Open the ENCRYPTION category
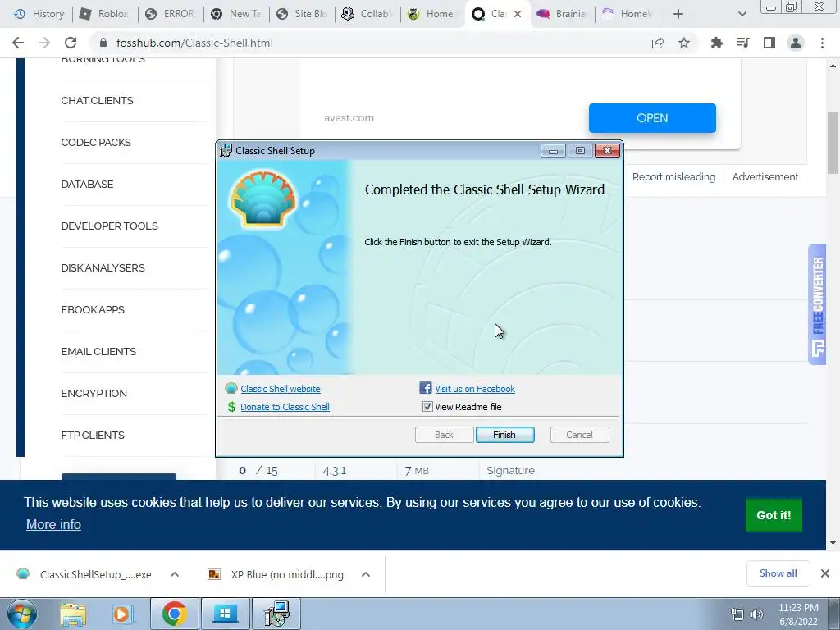This screenshot has height=630, width=840. pos(94,393)
